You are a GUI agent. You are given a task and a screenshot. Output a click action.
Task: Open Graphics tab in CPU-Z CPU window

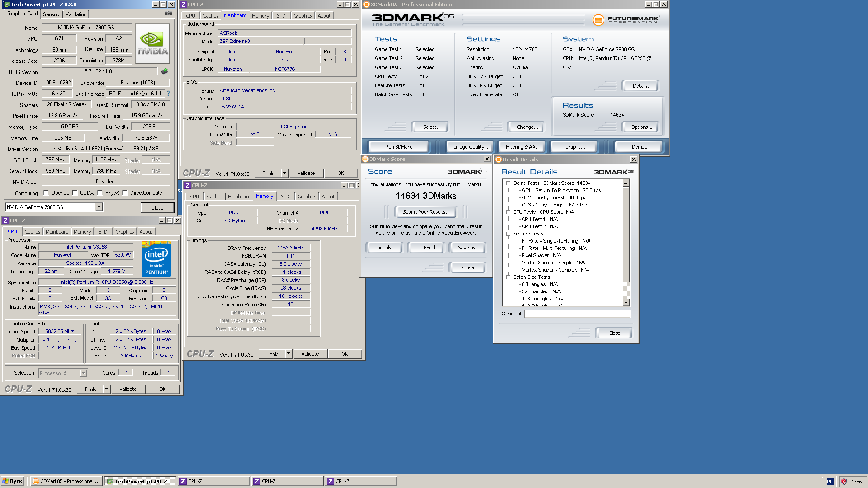coord(125,232)
